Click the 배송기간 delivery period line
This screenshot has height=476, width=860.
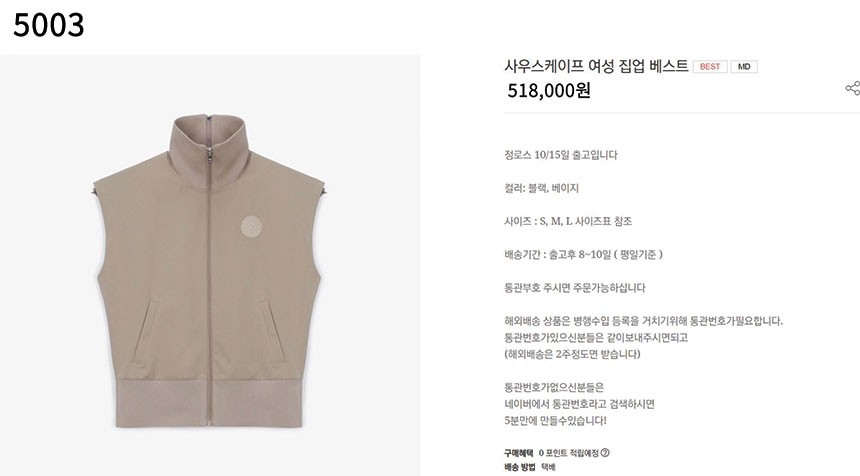tap(583, 254)
